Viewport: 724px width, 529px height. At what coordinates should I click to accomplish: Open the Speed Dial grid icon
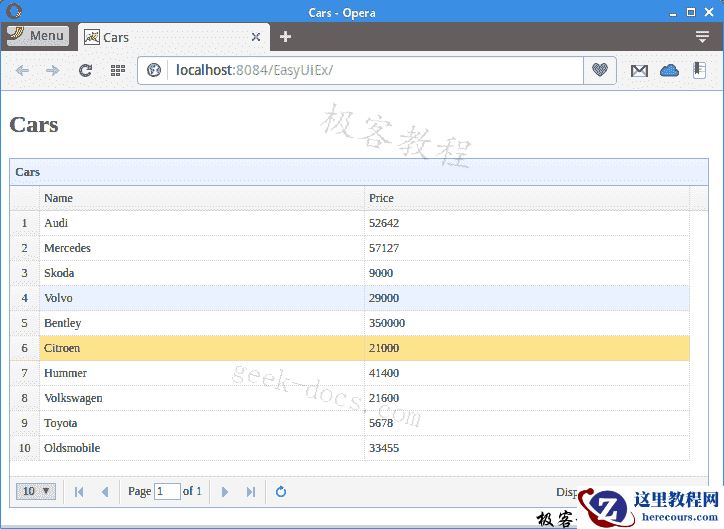(118, 71)
